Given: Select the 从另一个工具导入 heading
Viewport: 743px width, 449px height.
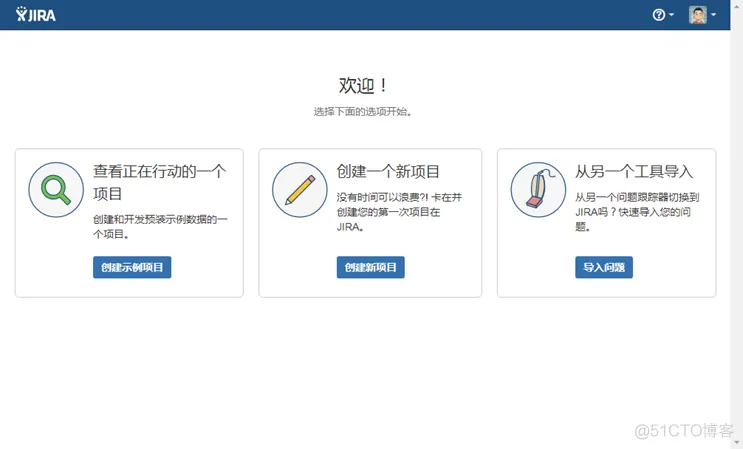Looking at the screenshot, I should [x=634, y=171].
